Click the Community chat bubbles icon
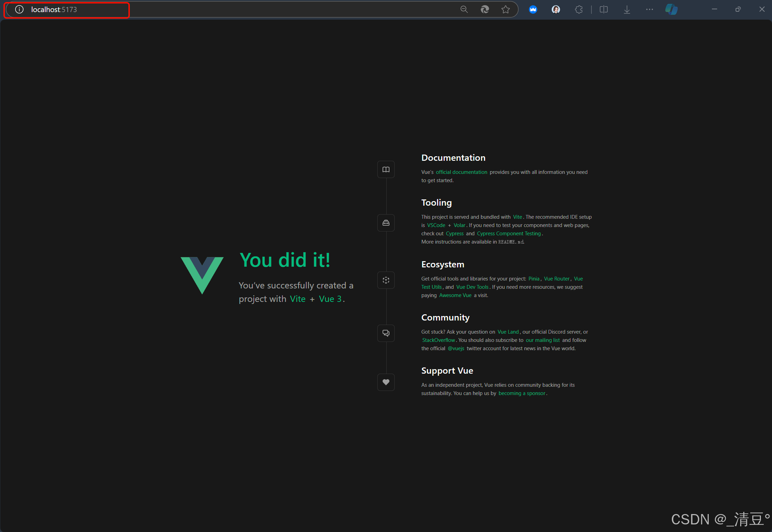Screen dimensions: 772x532 [386, 333]
